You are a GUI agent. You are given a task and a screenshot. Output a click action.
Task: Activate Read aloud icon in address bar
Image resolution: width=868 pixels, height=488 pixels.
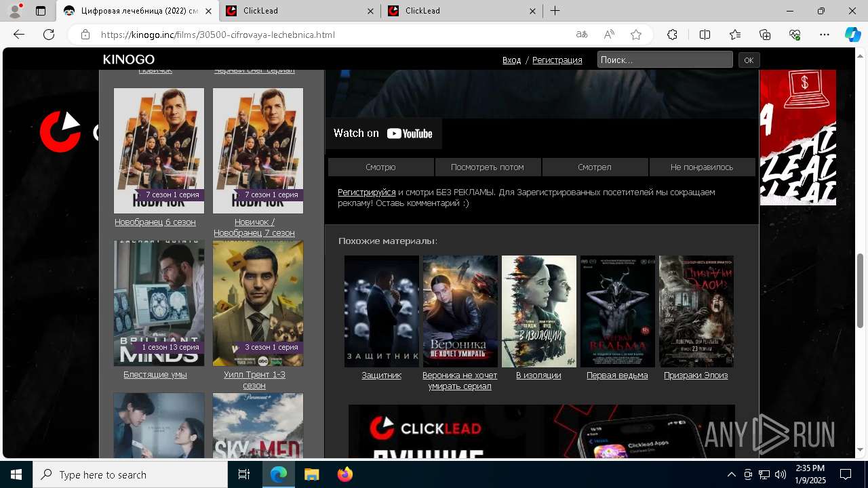[609, 35]
